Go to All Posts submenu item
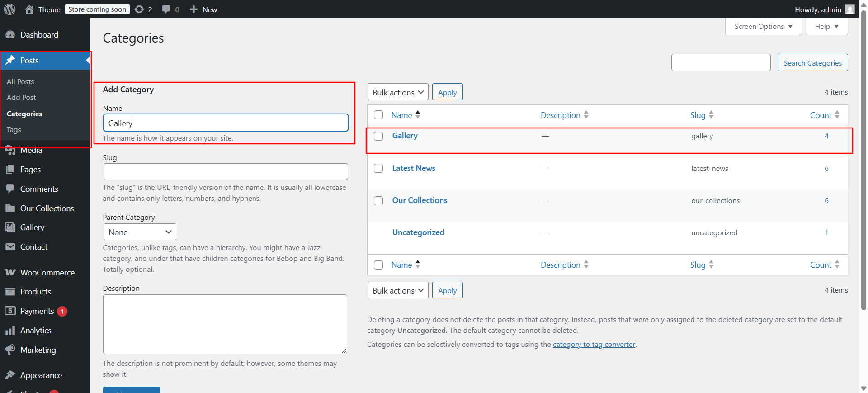 coord(20,82)
